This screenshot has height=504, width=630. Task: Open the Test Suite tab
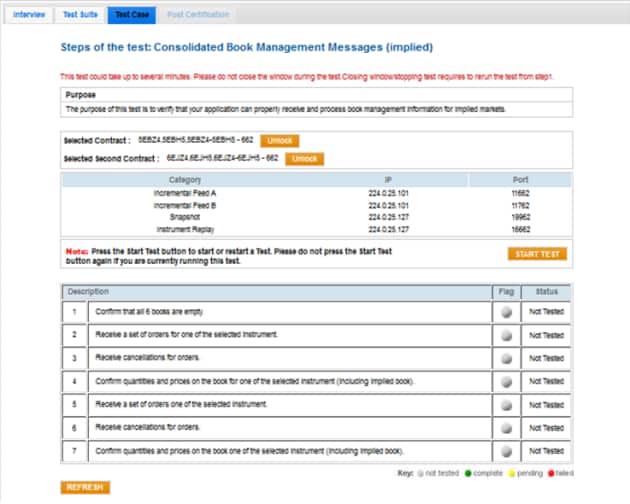pos(79,15)
